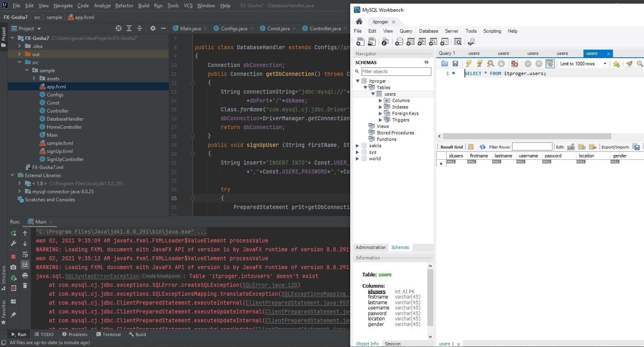
Task: Export recordset to external file
Action: point(636,147)
